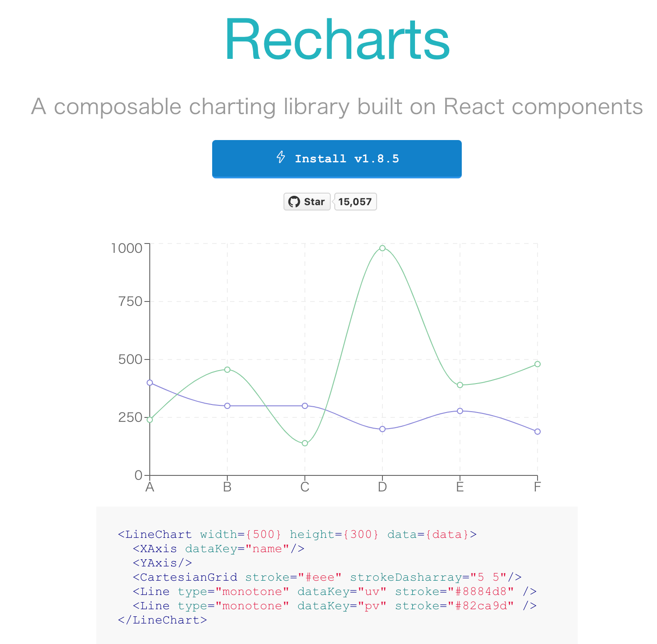
Task: Open the GitHub Star link
Action: (x=307, y=202)
